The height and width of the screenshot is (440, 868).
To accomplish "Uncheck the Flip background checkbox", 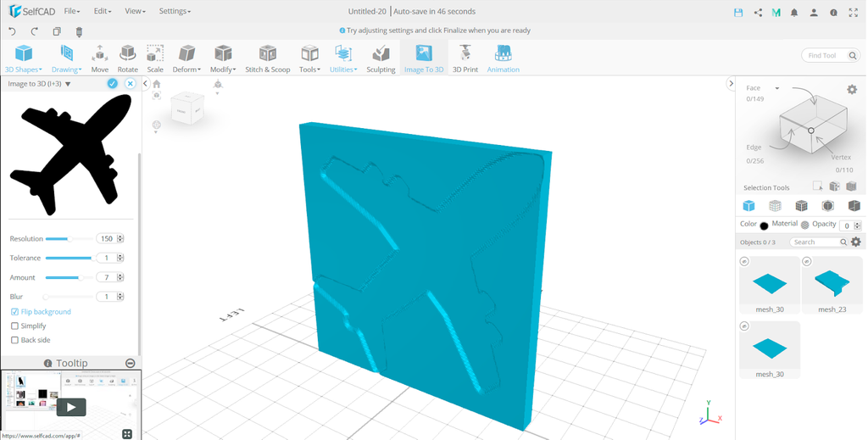I will [x=14, y=312].
